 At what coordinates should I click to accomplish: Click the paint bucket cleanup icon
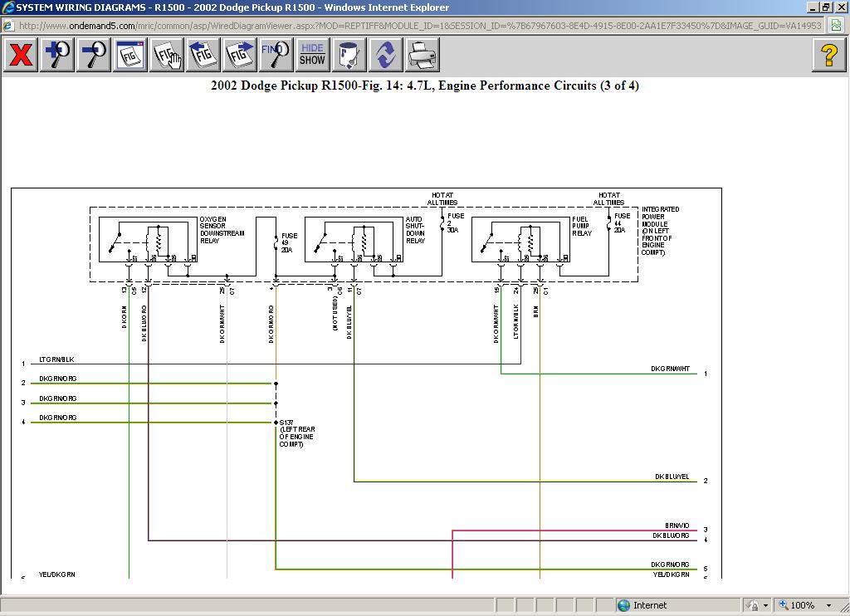tap(349, 56)
